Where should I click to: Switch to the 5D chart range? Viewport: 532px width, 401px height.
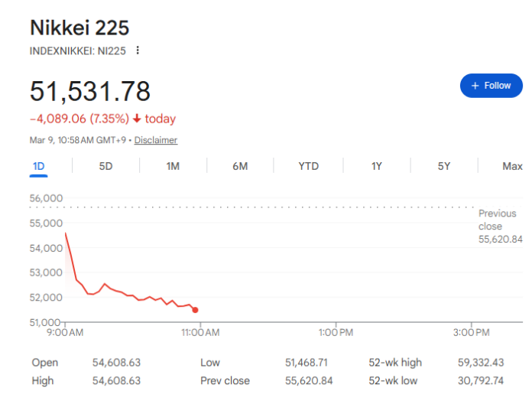coord(105,166)
